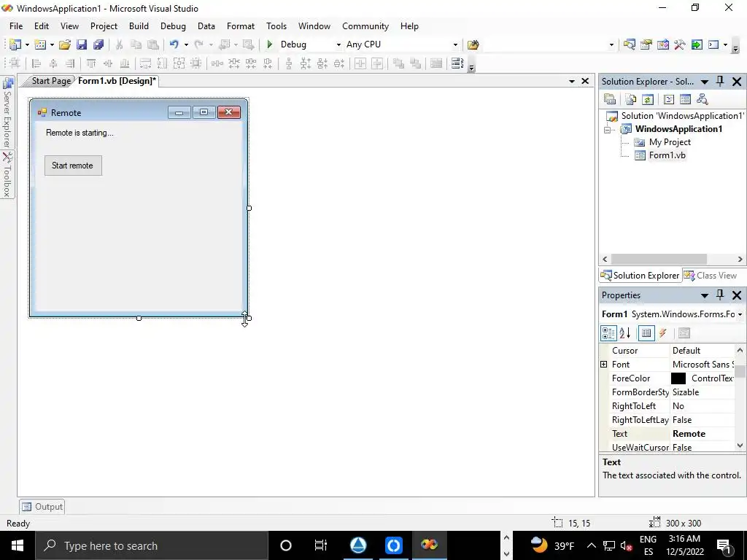Select the Solution Explorer bottom tab
This screenshot has width=747, height=560.
[x=640, y=275]
